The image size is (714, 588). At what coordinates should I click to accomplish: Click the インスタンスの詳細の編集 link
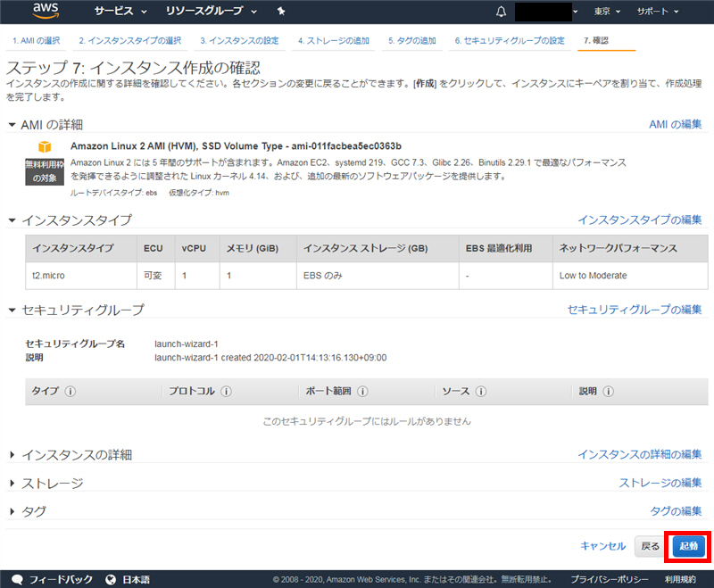[640, 454]
